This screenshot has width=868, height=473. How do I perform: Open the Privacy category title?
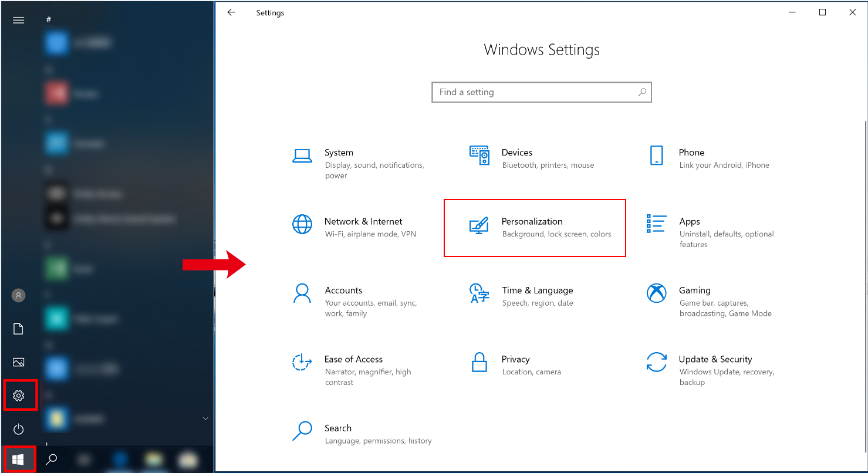(x=516, y=359)
